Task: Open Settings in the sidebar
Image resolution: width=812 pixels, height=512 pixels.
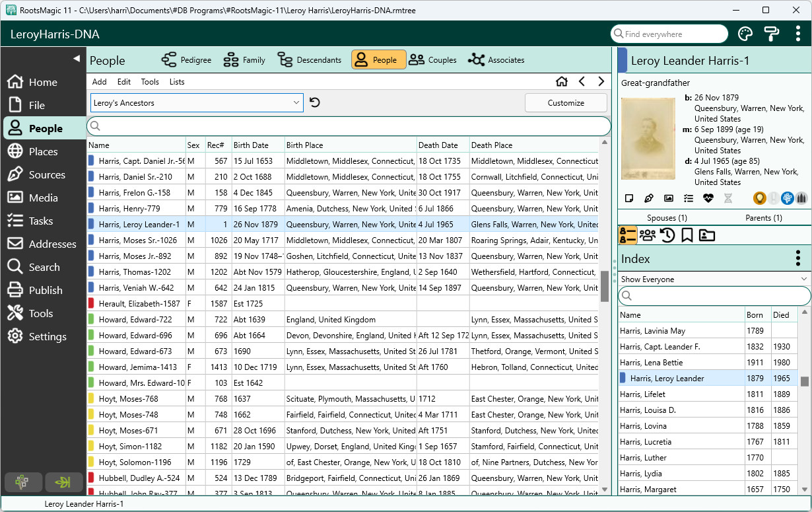Action: pos(44,336)
